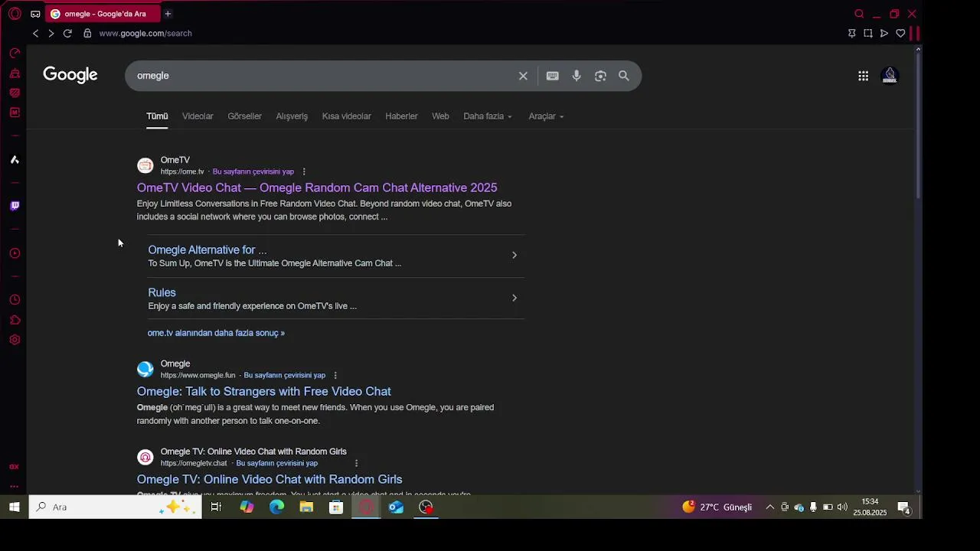Switch to the Haberler tab
This screenshot has width=980, height=551.
[401, 116]
